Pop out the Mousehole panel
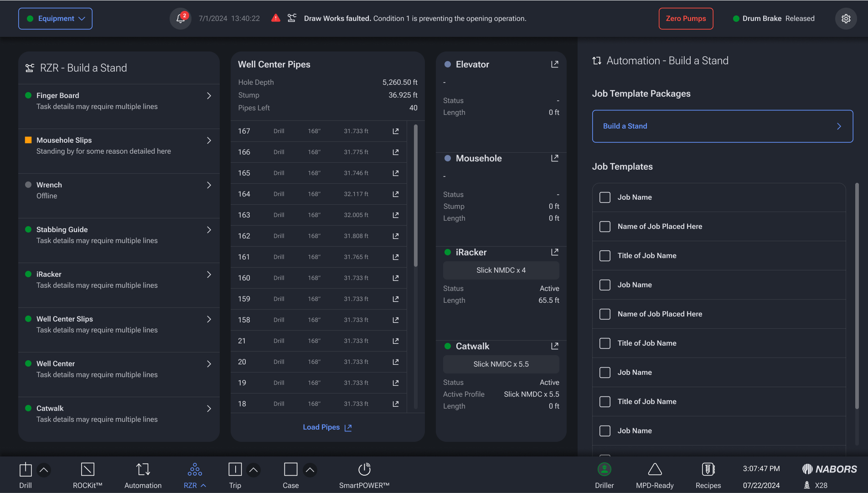 (x=554, y=158)
